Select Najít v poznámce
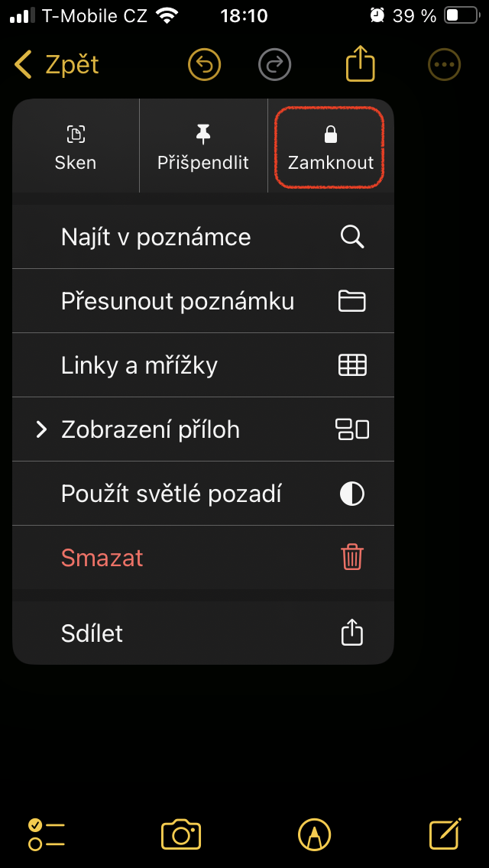This screenshot has width=489, height=868. (203, 237)
